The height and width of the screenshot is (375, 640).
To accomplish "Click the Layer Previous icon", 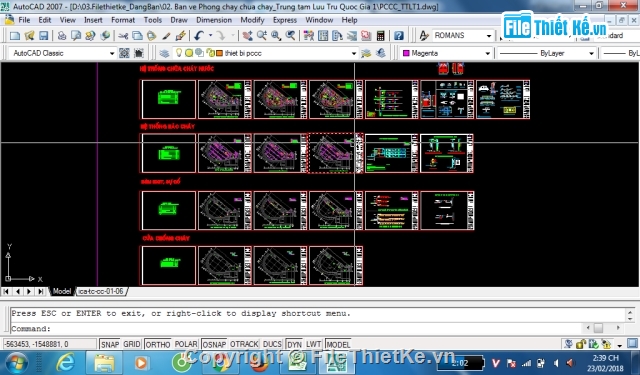I will [381, 53].
